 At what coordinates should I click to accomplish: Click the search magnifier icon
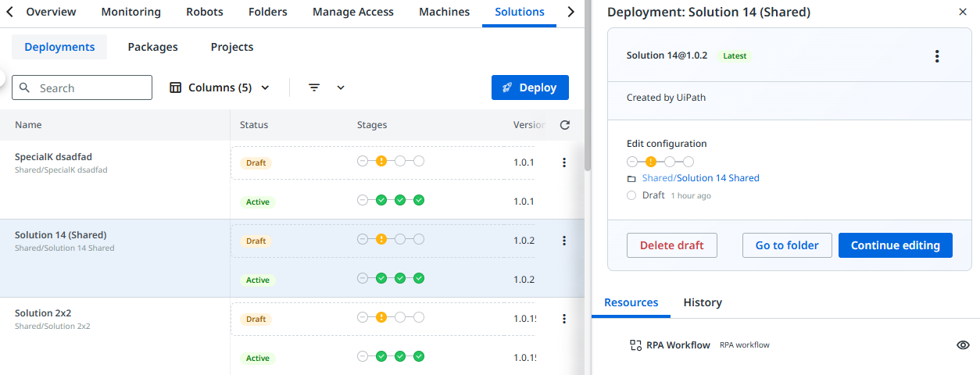click(x=25, y=87)
